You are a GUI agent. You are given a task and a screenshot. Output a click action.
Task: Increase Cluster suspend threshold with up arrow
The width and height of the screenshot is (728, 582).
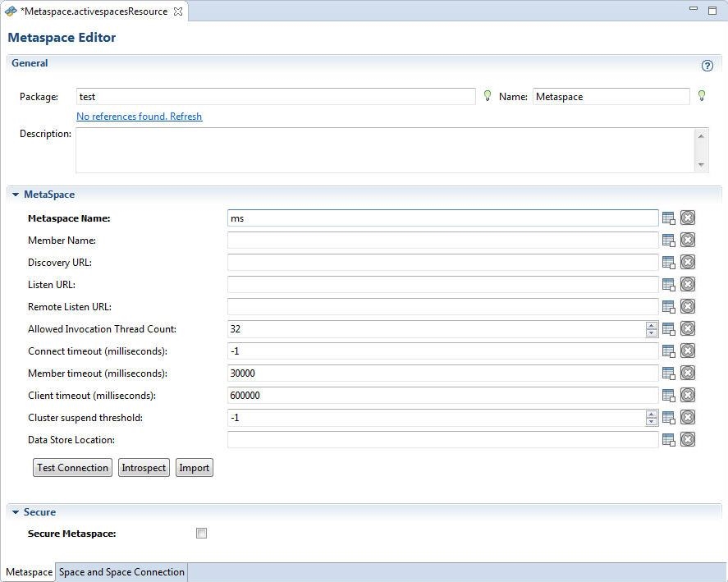pos(652,415)
